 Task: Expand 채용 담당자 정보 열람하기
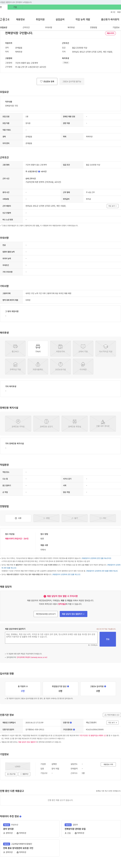[74, 614]
